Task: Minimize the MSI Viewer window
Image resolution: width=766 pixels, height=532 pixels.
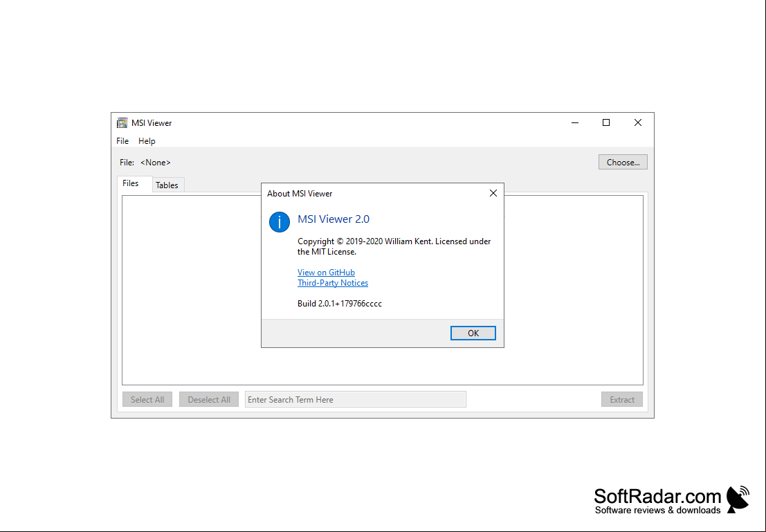Action: click(575, 122)
